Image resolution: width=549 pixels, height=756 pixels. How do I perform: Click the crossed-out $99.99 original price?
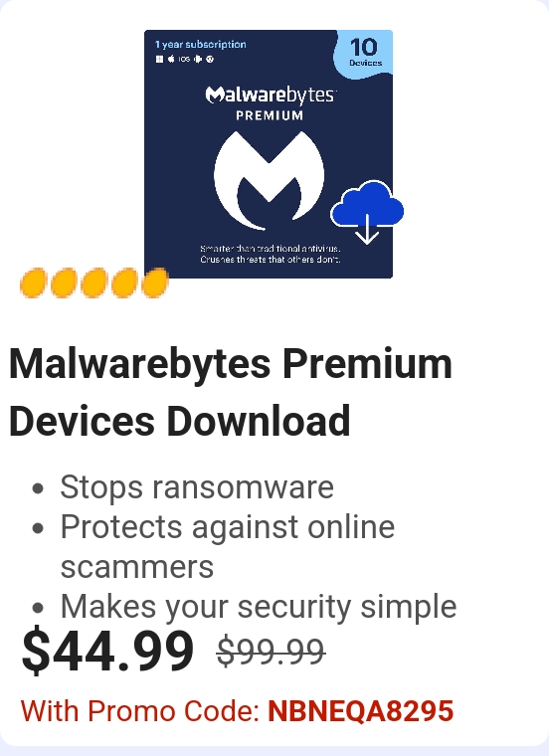coord(271,652)
